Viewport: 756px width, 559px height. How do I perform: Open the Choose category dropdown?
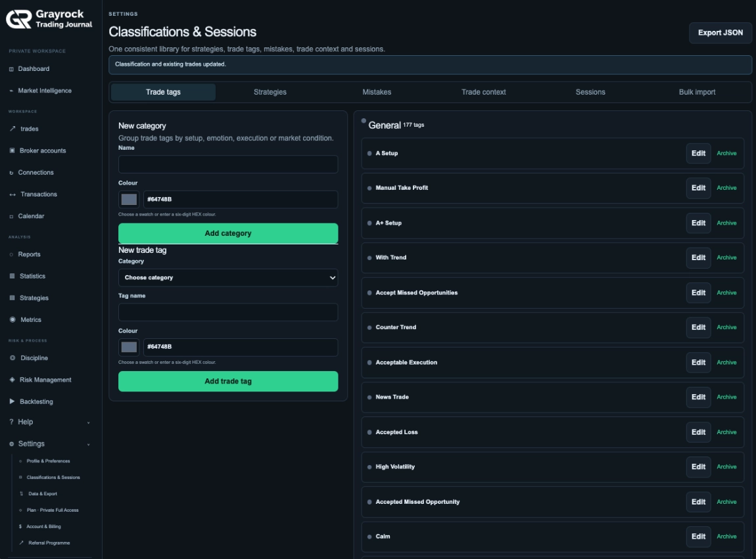pos(228,278)
